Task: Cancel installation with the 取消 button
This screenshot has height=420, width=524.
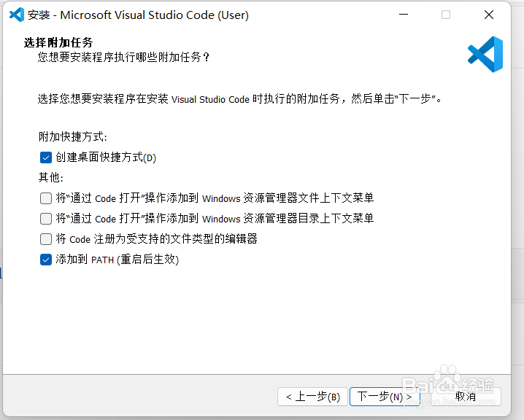Action: click(466, 397)
